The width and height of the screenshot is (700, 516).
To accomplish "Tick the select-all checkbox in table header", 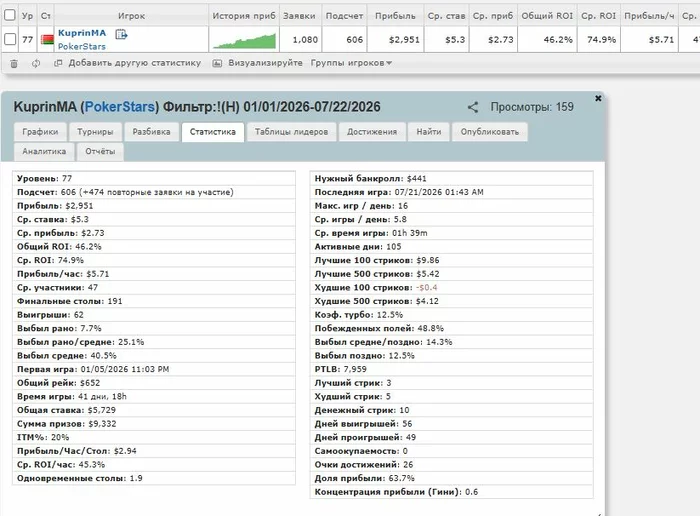I will (10, 15).
